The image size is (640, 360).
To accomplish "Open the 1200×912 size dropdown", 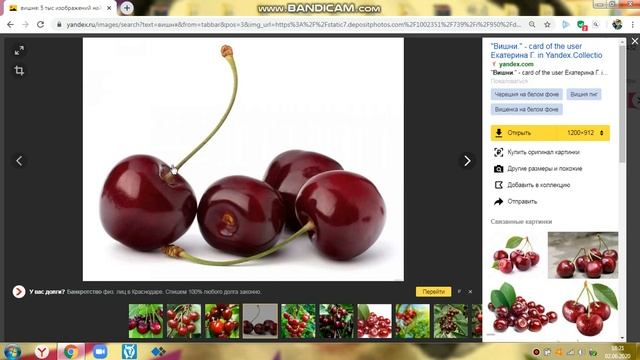I will click(x=585, y=133).
